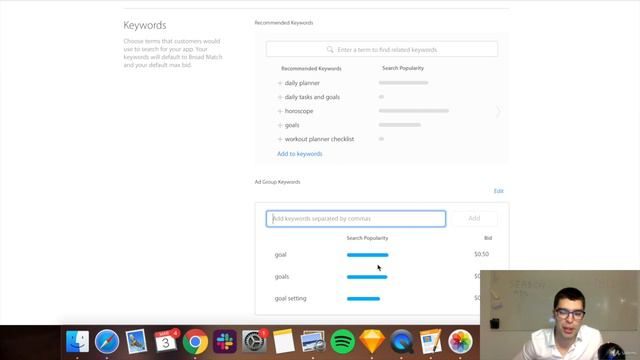Open the Mail stamp icon in Dock
Screen dimensions: 640x360
pyautogui.click(x=136, y=341)
